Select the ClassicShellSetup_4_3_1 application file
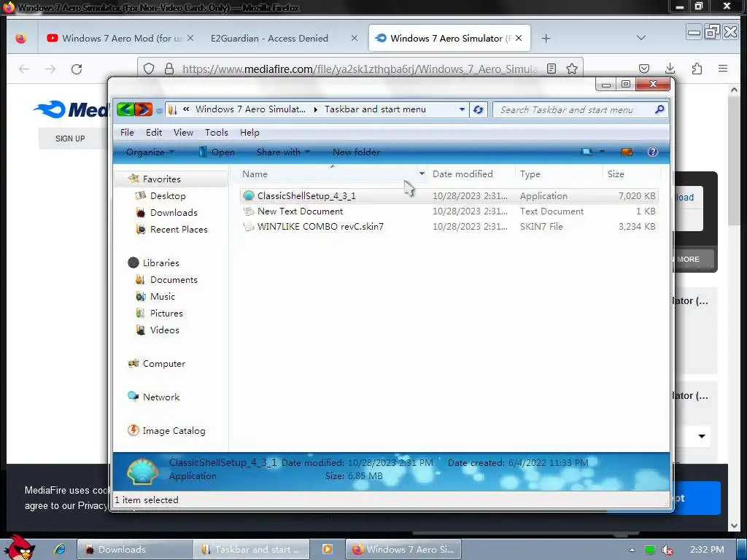 pos(449,195)
